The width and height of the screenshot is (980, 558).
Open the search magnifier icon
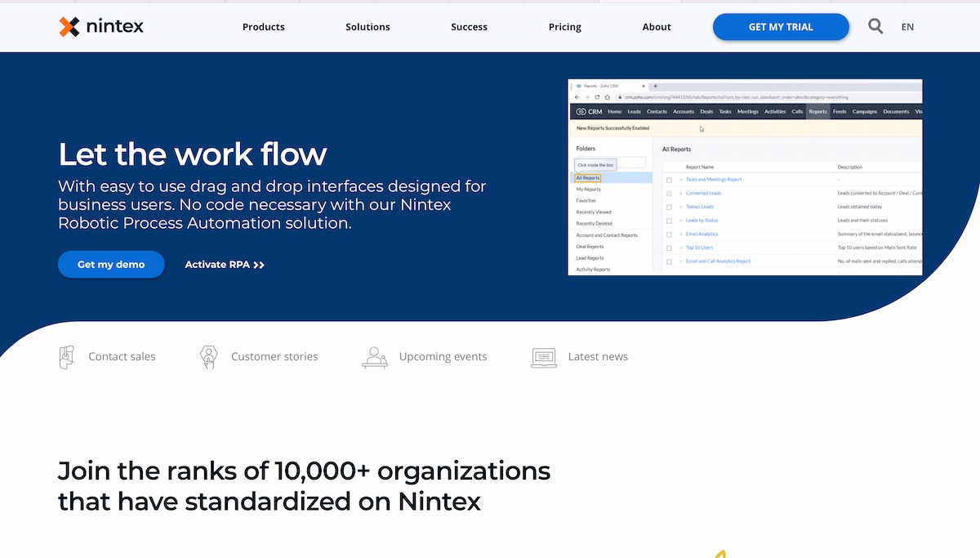875,27
